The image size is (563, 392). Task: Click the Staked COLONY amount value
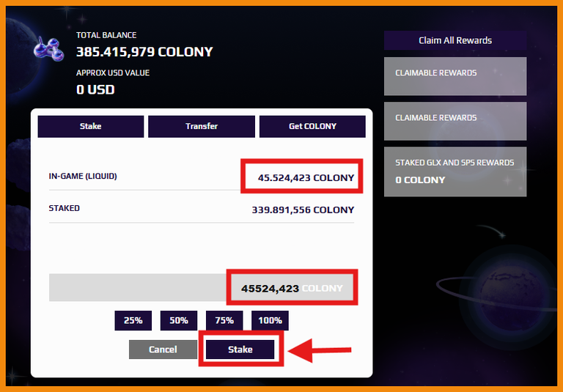click(303, 210)
